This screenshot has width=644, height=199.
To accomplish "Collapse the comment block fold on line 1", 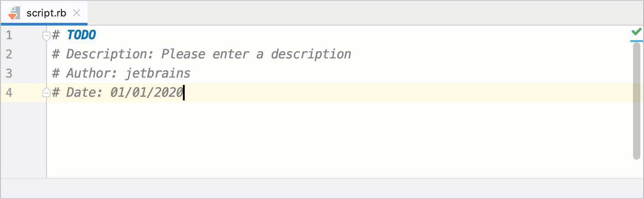I will point(46,35).
